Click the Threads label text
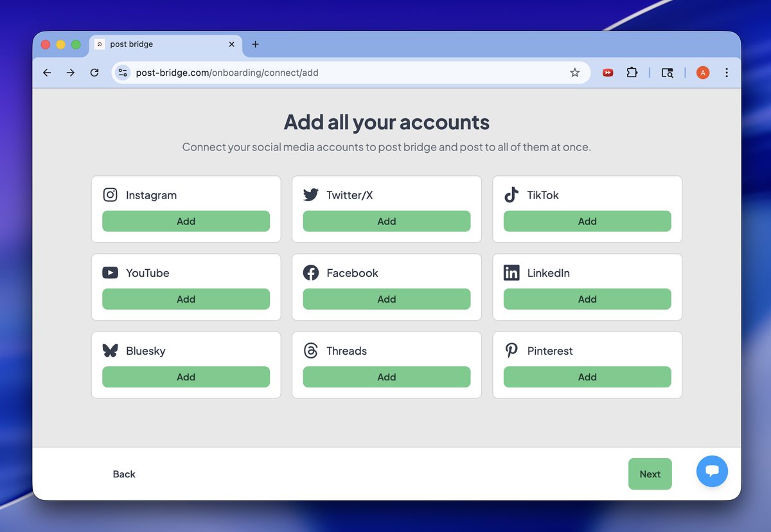 [x=346, y=351]
